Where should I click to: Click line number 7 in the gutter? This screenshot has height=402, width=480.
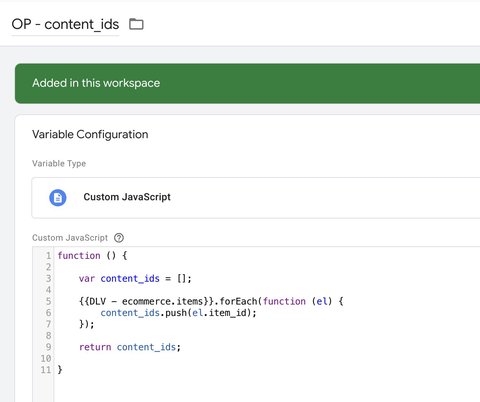click(x=49, y=324)
